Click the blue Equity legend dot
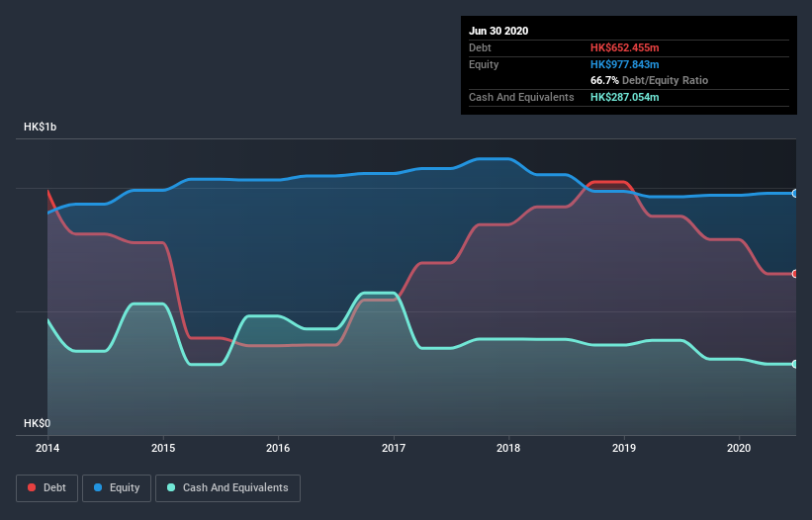Screen dimensions: 812x520 pyautogui.click(x=98, y=487)
